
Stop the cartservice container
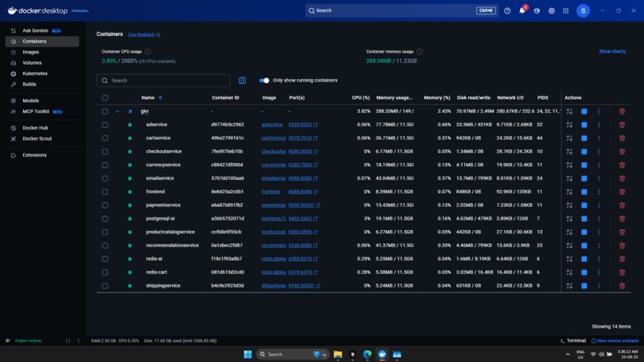click(584, 138)
